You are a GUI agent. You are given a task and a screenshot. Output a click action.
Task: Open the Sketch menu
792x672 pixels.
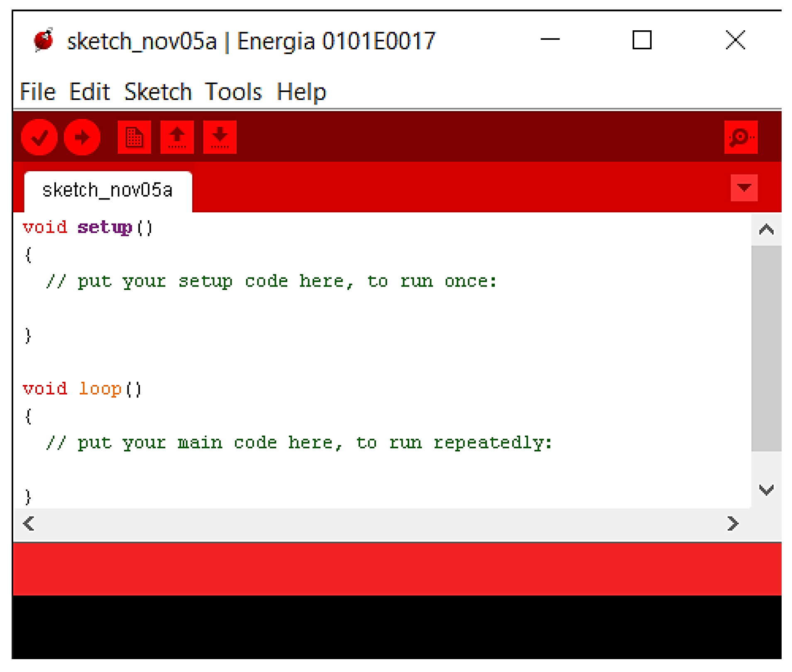pyautogui.click(x=158, y=91)
